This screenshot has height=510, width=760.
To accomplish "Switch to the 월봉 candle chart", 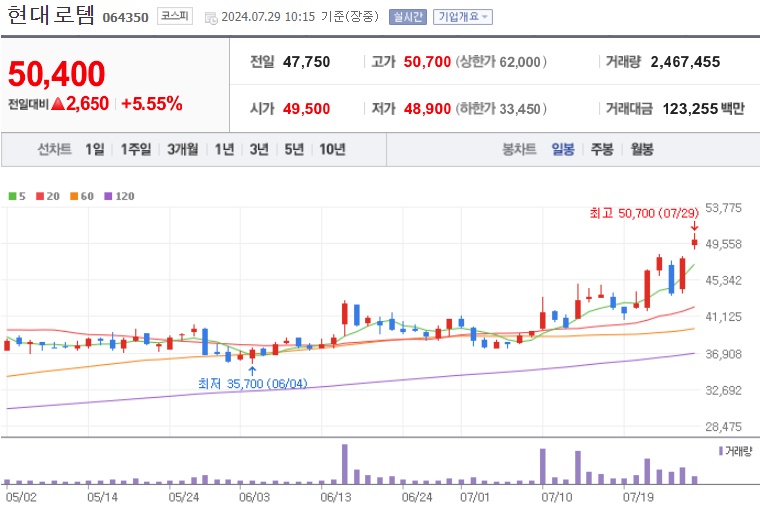I will click(x=642, y=149).
